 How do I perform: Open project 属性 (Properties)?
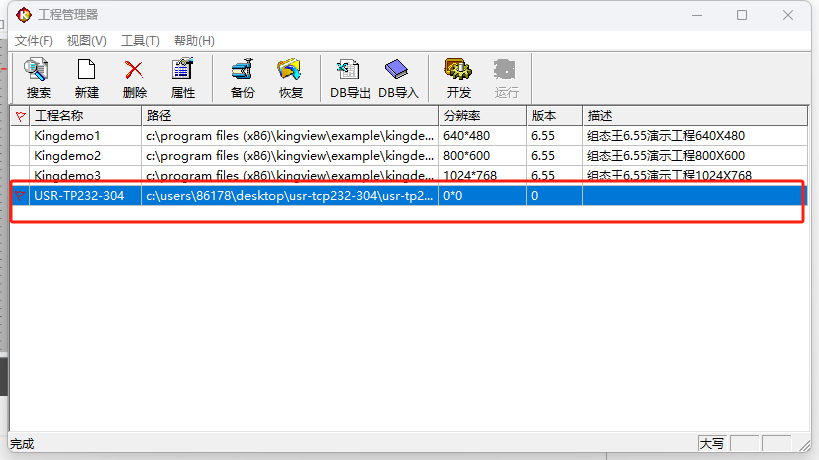click(x=182, y=78)
